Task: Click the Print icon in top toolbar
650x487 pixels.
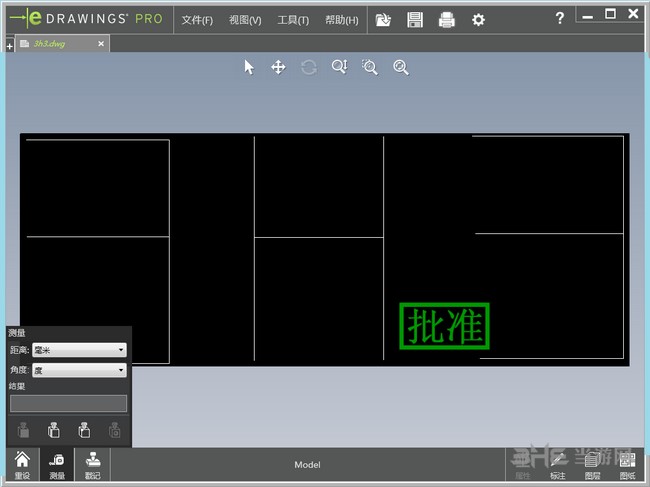Action: pyautogui.click(x=446, y=19)
